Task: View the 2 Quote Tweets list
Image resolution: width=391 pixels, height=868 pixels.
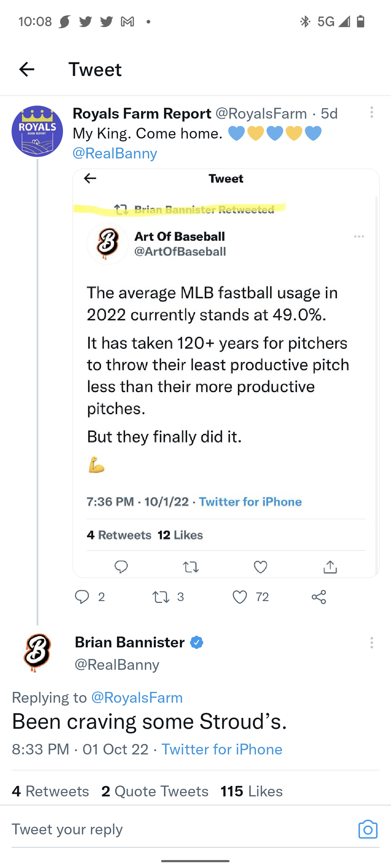Action: [155, 791]
